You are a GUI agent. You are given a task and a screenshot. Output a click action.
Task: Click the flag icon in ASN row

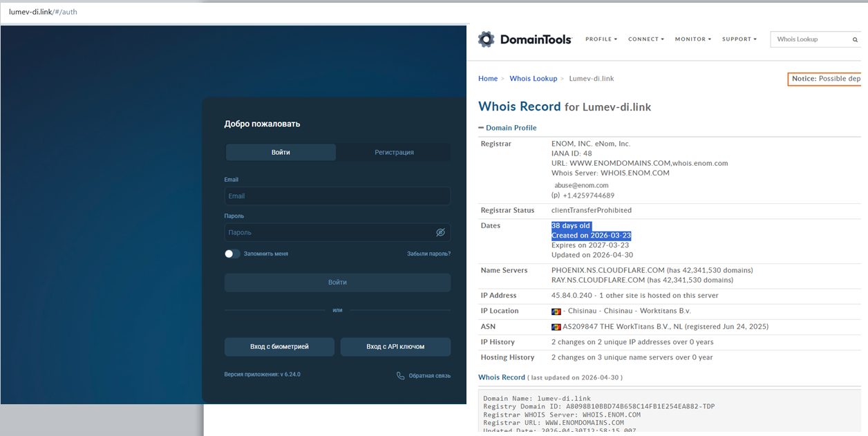click(556, 327)
